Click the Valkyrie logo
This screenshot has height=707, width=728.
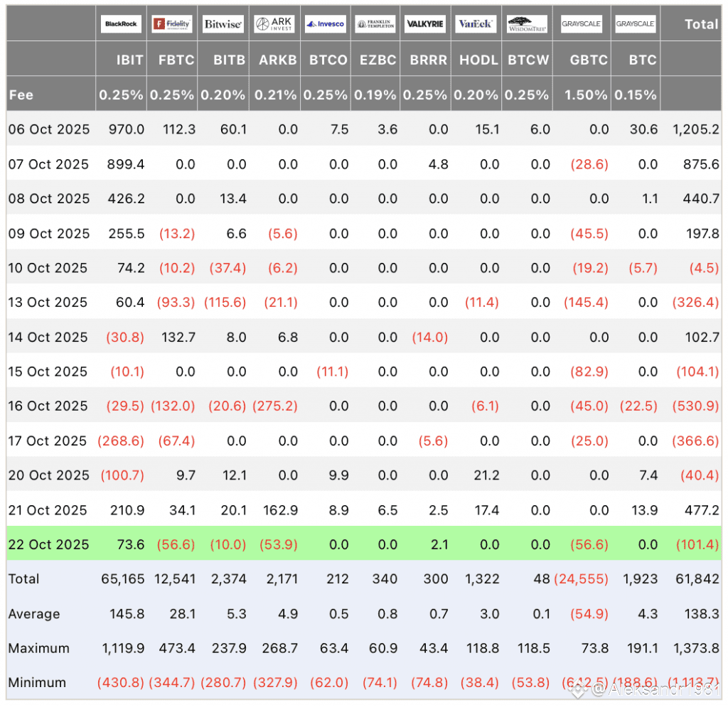425,24
